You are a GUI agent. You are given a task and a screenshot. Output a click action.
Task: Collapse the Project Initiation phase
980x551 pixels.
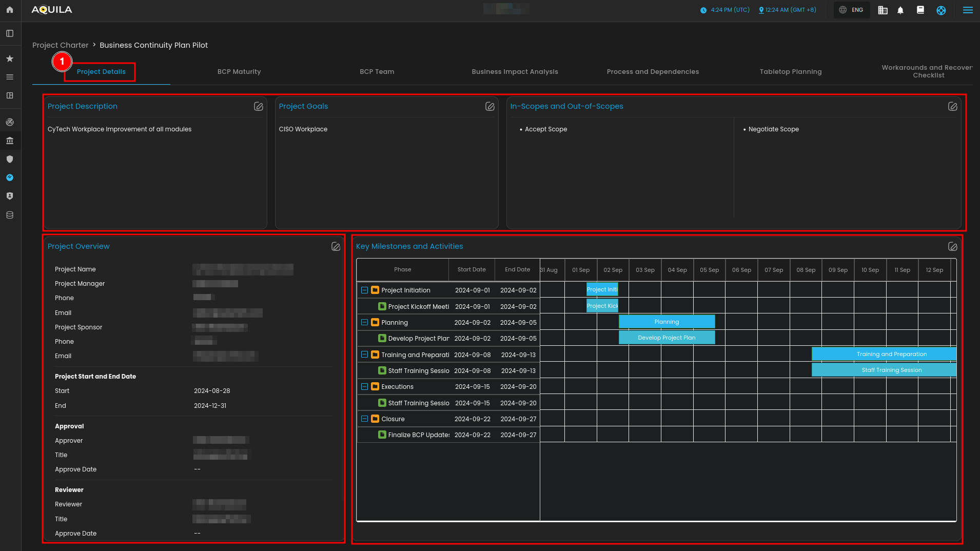point(364,290)
